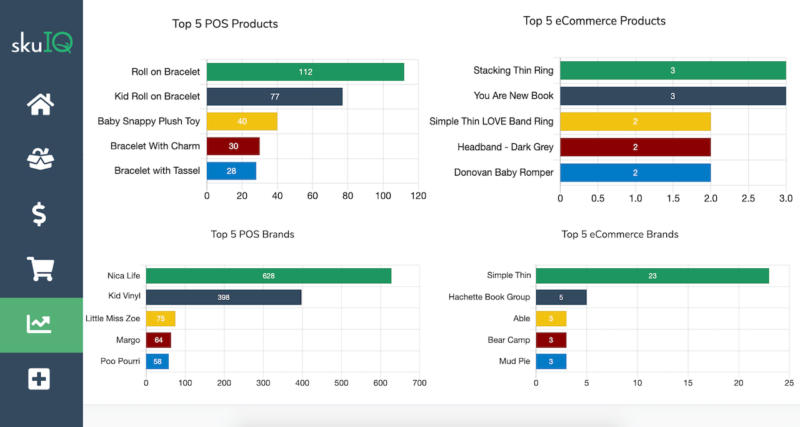Open the shopping cart orders icon
This screenshot has height=427, width=800.
[x=41, y=268]
